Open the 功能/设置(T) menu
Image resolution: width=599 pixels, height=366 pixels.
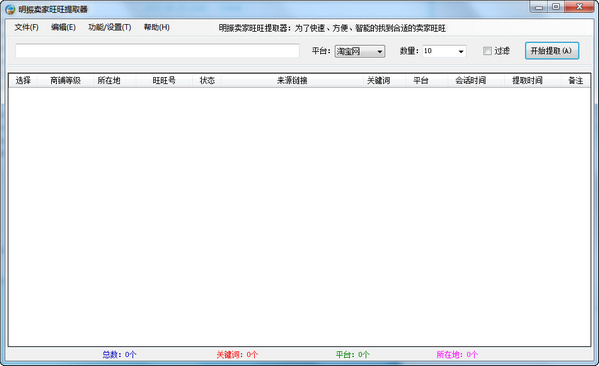pyautogui.click(x=110, y=27)
